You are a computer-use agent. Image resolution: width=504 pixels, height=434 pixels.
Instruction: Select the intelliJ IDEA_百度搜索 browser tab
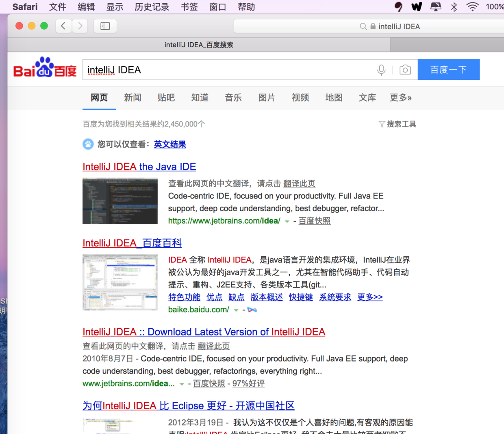(199, 45)
